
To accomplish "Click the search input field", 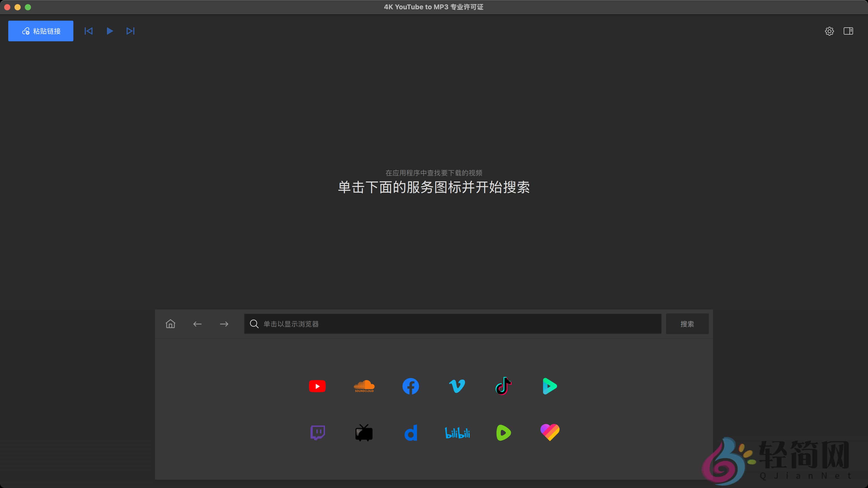I will coord(452,324).
